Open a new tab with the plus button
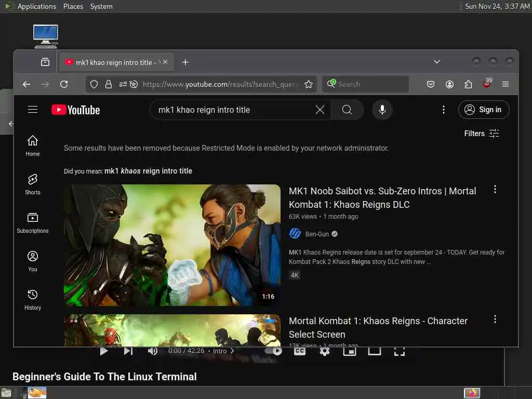Screen dimensions: 532x399 (185, 62)
